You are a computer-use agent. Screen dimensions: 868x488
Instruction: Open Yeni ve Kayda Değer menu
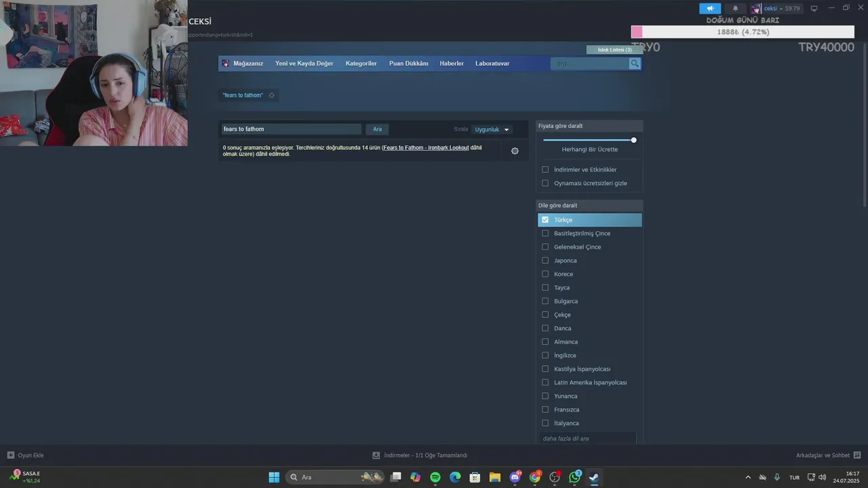pyautogui.click(x=304, y=64)
